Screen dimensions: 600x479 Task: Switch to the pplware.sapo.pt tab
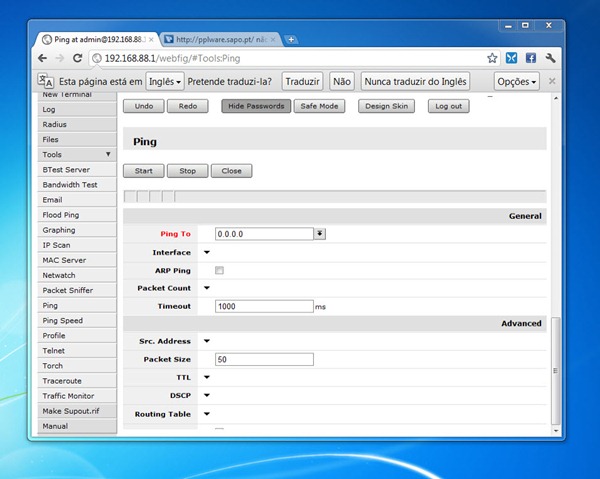pyautogui.click(x=221, y=39)
